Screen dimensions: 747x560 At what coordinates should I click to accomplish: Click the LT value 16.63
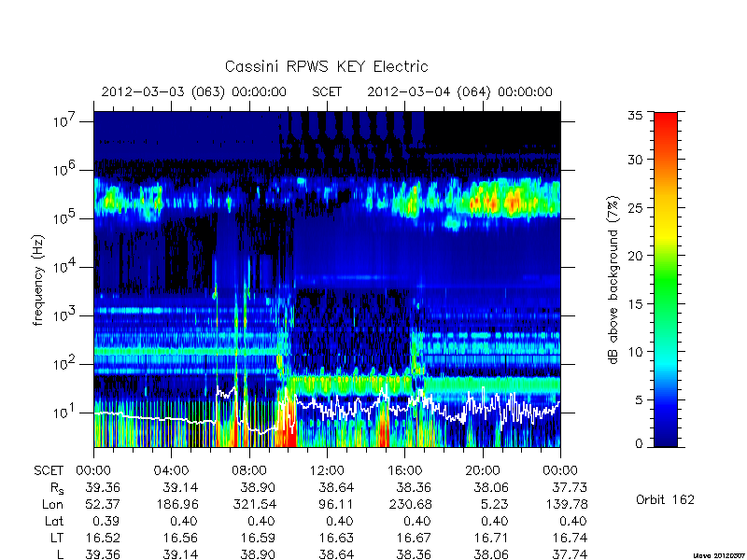tap(336, 538)
